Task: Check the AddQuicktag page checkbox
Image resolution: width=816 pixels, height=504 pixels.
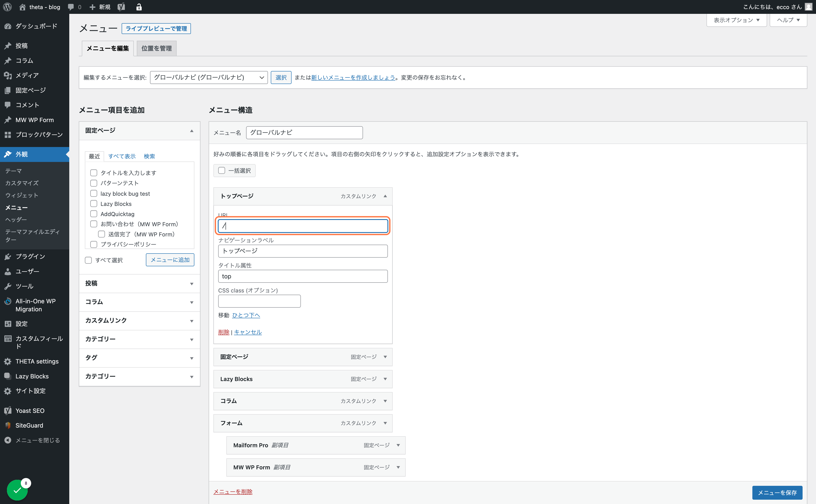Action: [94, 214]
